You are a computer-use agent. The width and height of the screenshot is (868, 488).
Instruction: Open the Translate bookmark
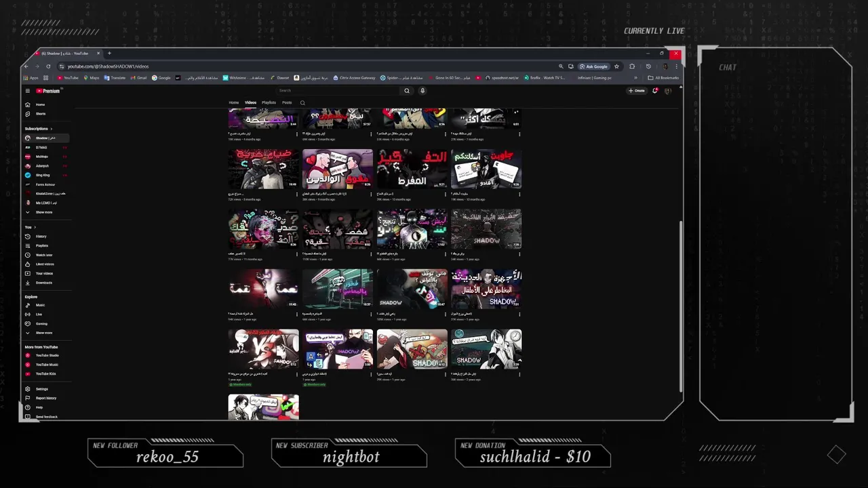tap(115, 78)
